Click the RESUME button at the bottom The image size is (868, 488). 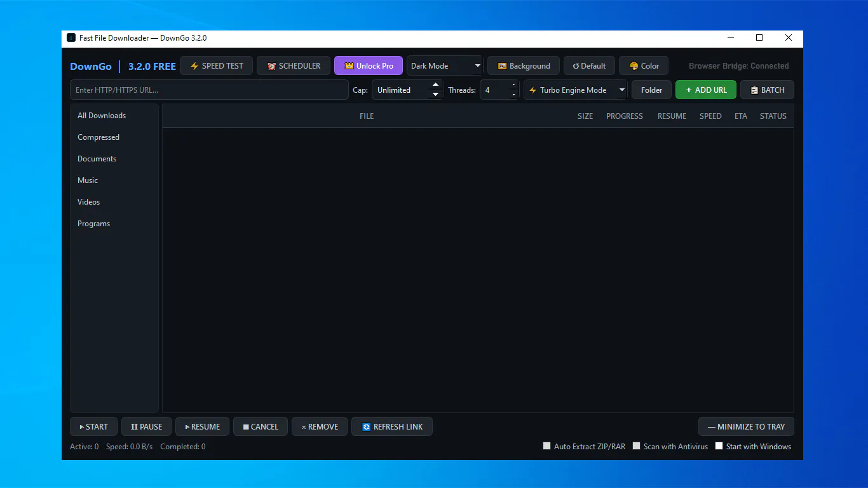click(202, 427)
